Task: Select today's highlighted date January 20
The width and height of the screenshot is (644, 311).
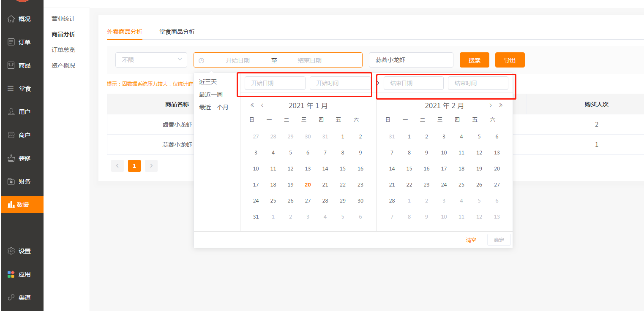Action: 308,185
